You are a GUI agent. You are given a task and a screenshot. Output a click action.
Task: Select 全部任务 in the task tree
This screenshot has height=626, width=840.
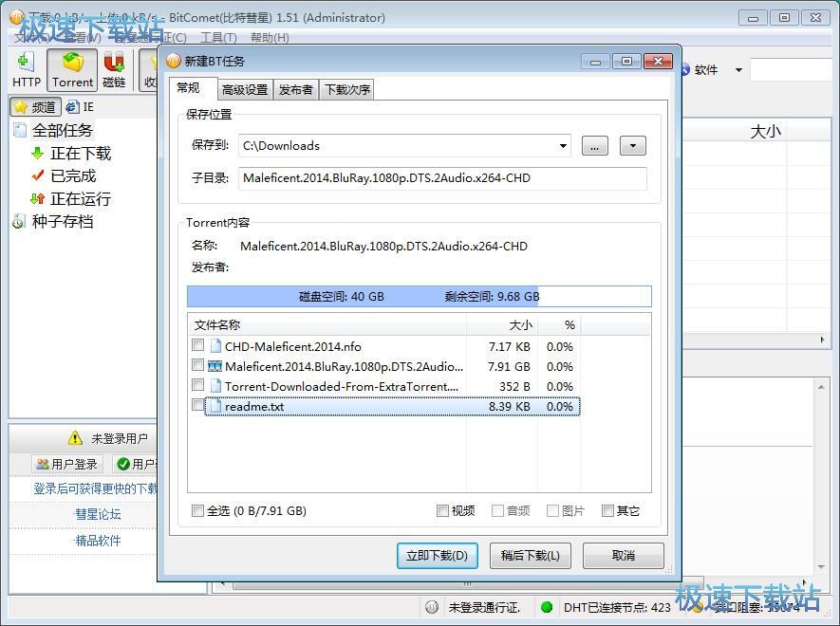point(62,130)
